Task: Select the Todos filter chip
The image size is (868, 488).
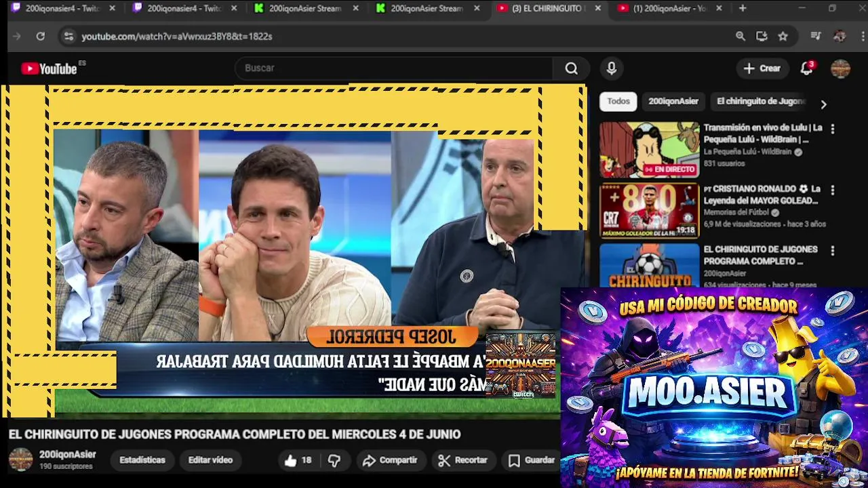Action: point(618,102)
